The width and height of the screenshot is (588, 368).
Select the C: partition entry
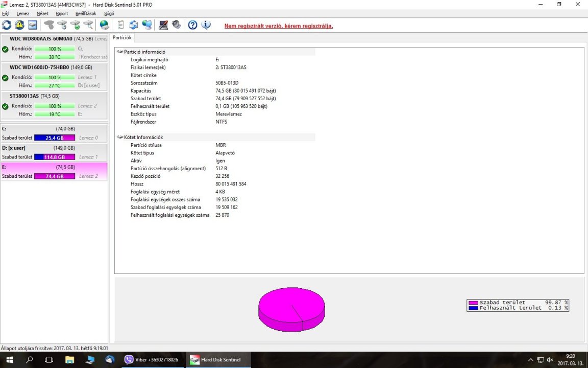(55, 133)
